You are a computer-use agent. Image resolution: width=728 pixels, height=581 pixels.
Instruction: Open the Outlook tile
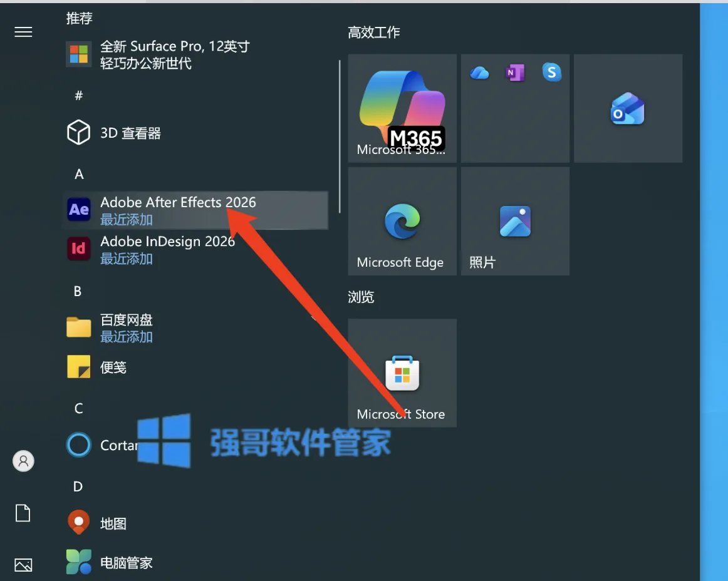(628, 108)
